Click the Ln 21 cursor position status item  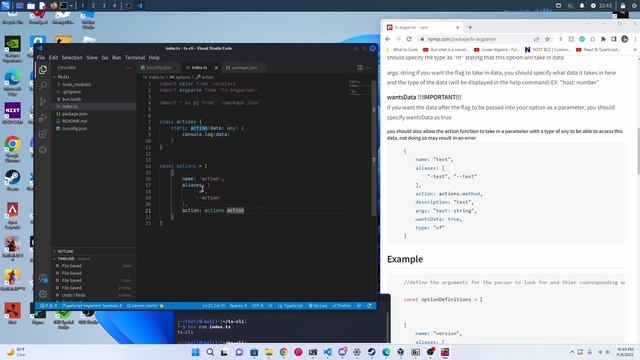click(x=213, y=306)
